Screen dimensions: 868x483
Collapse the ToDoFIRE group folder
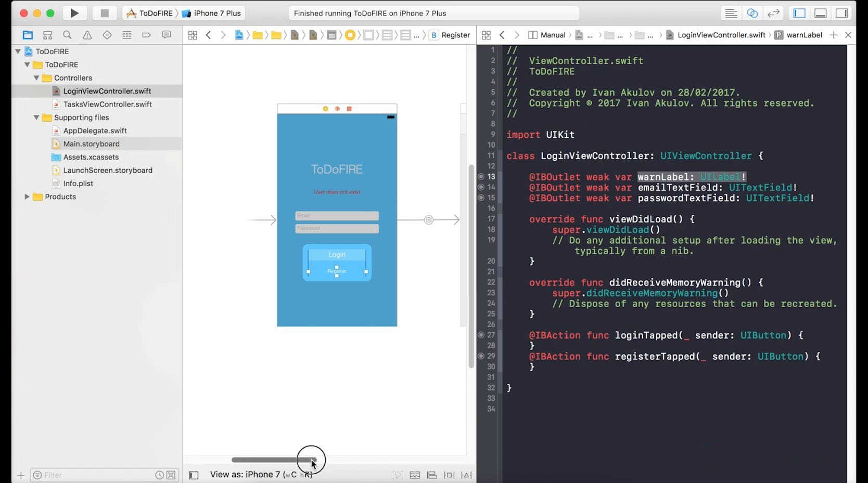pos(27,64)
